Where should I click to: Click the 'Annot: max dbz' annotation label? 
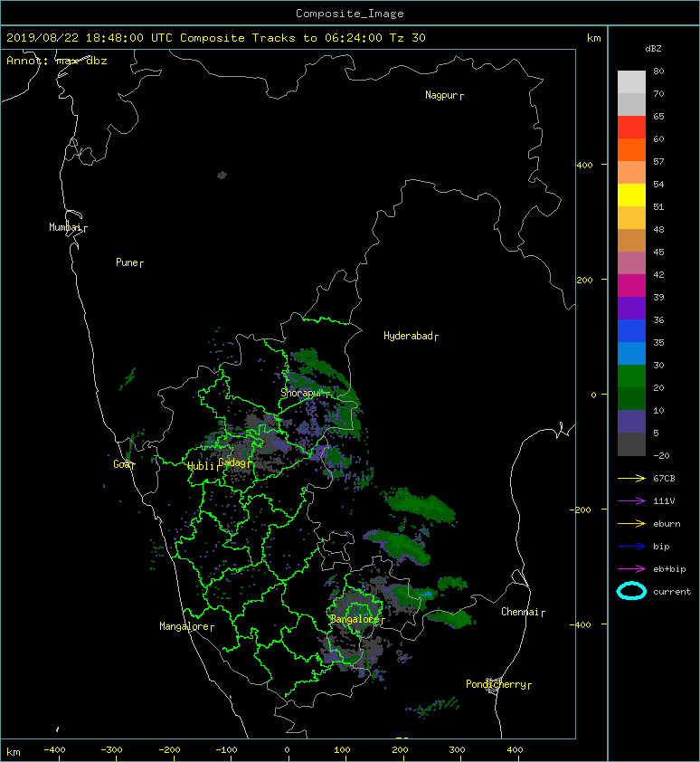tap(56, 61)
